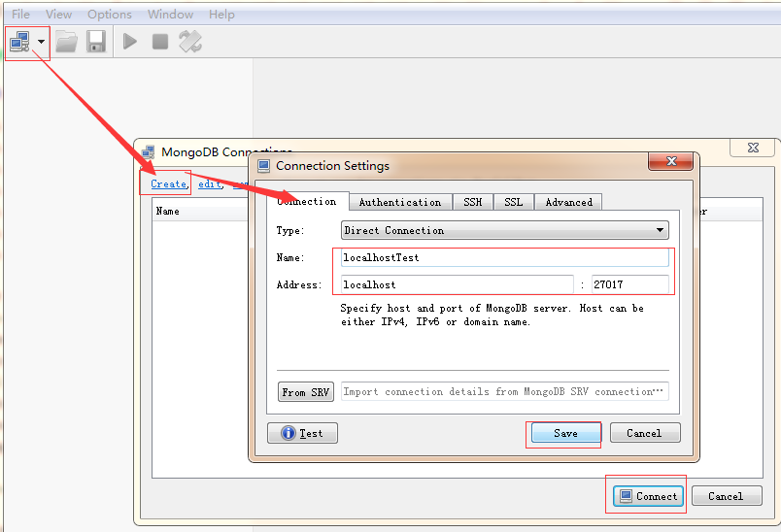
Task: Close the Connection Settings dialog
Action: 671,161
